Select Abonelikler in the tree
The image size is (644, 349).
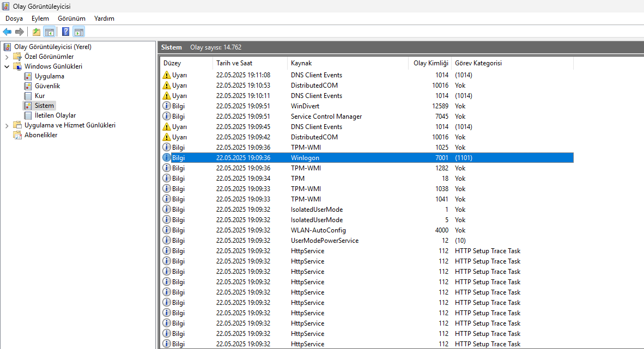point(41,135)
